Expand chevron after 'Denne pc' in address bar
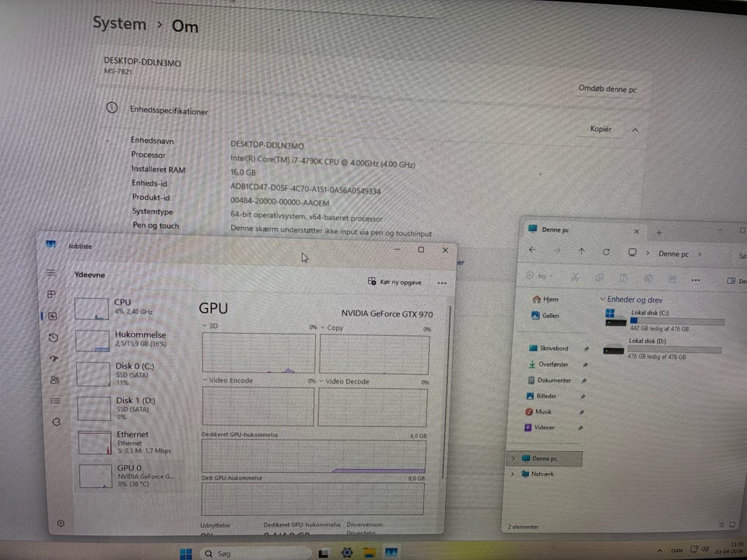Viewport: 747px width, 560px height. coord(700,254)
